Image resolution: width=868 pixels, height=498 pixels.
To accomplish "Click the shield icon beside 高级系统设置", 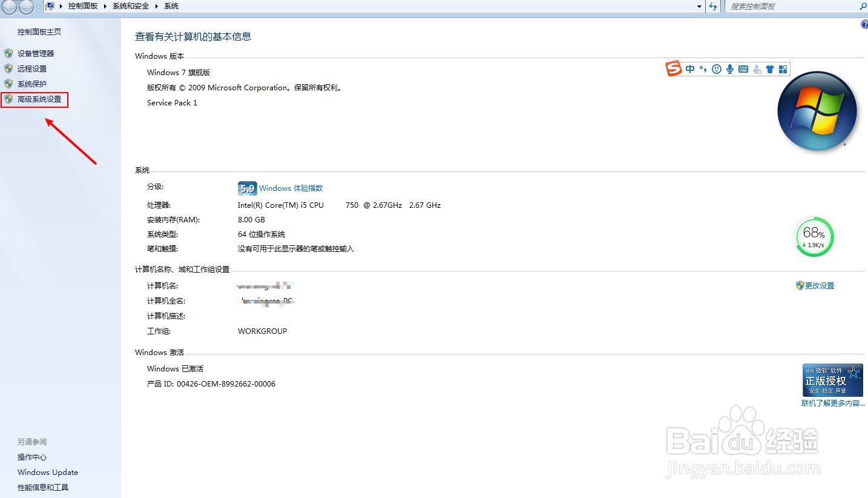I will [8, 99].
